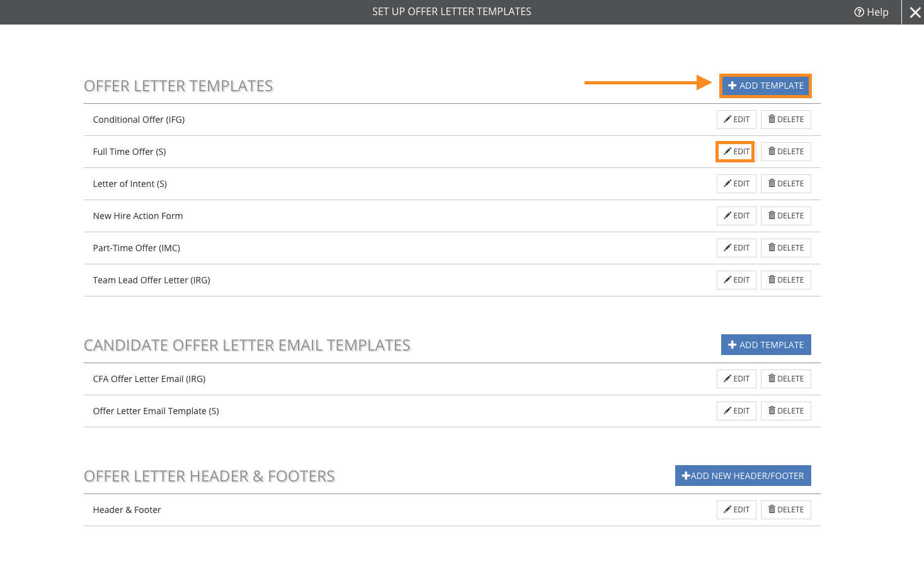Screen dimensions: 924x569
Task: Edit the Conditional Offer (IFG) template
Action: (736, 120)
